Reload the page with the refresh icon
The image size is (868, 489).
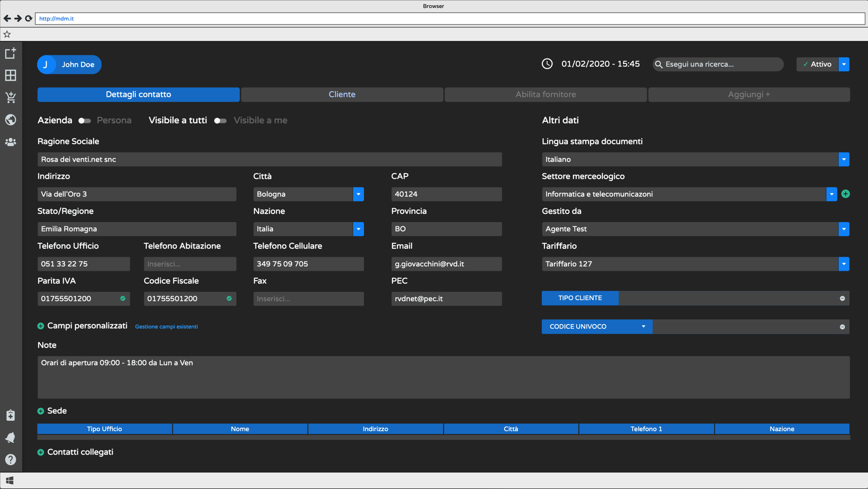tap(29, 19)
